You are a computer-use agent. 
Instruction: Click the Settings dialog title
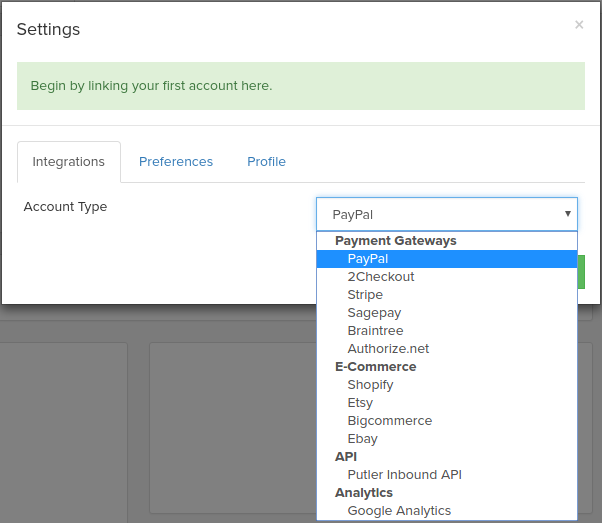point(48,30)
